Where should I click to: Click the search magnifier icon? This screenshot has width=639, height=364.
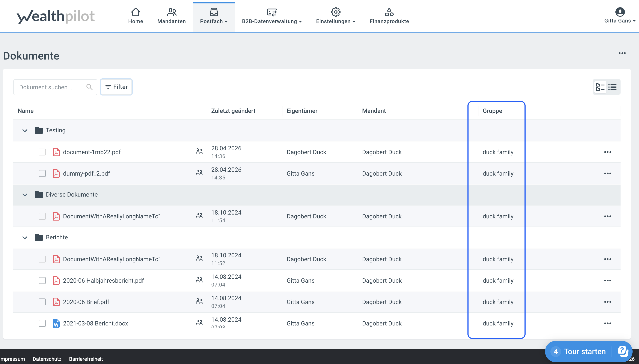point(89,87)
